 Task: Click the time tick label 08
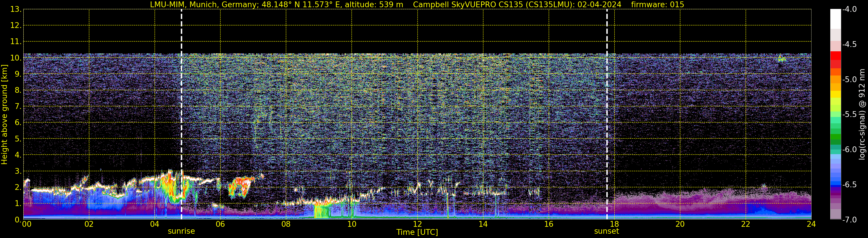point(286,224)
